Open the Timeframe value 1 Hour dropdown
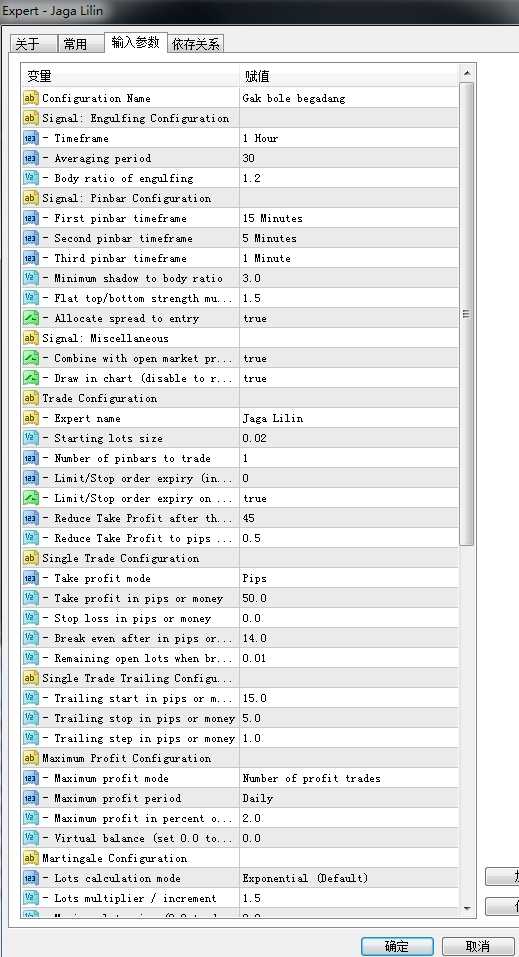519x957 pixels. 348,138
